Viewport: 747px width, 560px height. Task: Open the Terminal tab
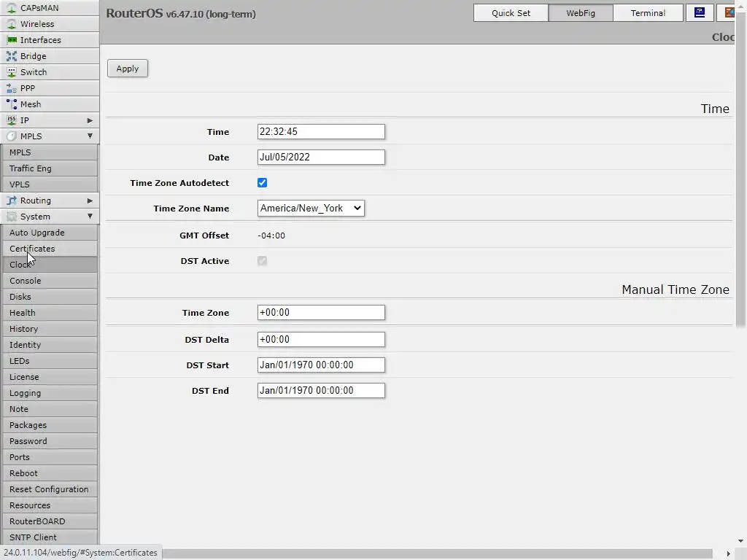648,13
